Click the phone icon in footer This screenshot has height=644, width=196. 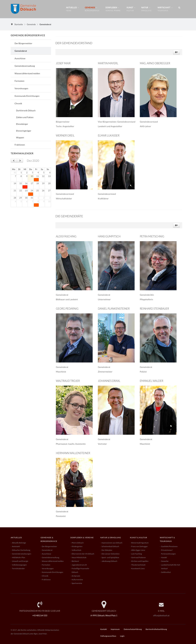pos(40,604)
